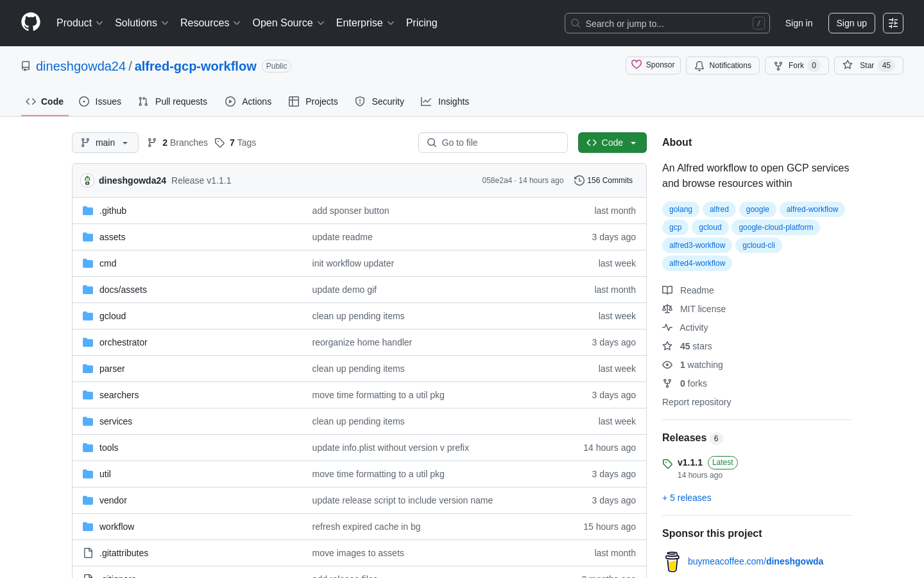The width and height of the screenshot is (924, 578).
Task: Select the Code tab
Action: tap(45, 101)
